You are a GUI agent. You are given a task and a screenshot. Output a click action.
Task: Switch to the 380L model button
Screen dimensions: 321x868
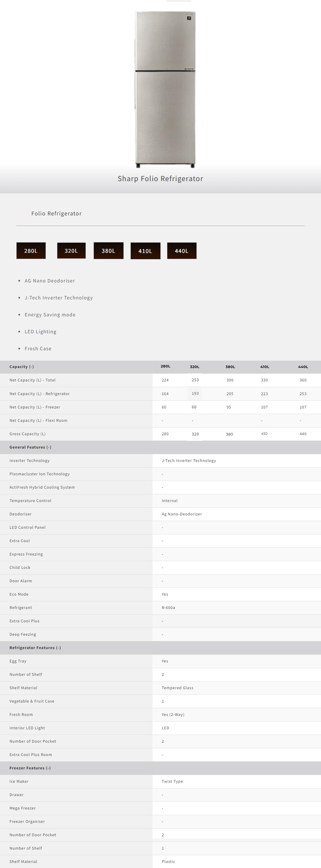click(x=108, y=251)
